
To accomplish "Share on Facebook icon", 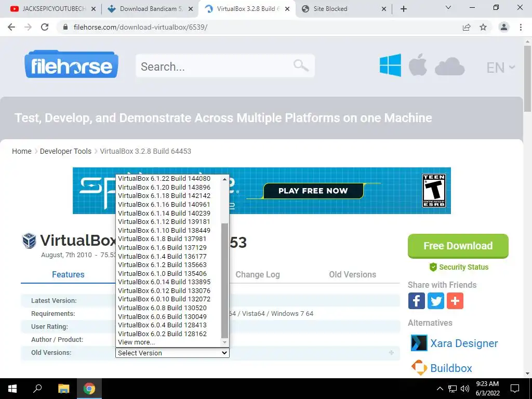I will click(x=416, y=301).
